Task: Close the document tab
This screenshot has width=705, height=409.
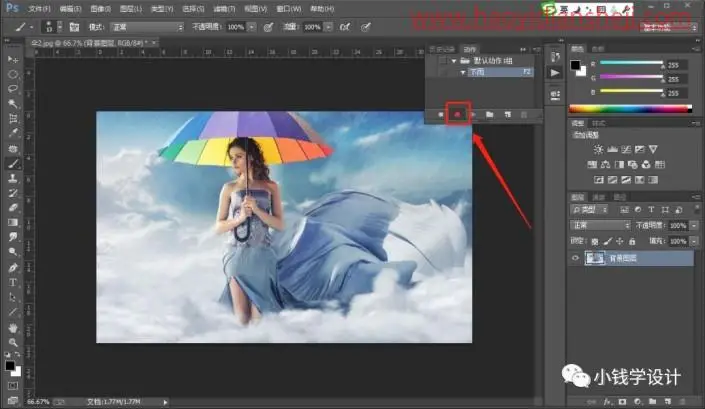Action: coord(154,43)
